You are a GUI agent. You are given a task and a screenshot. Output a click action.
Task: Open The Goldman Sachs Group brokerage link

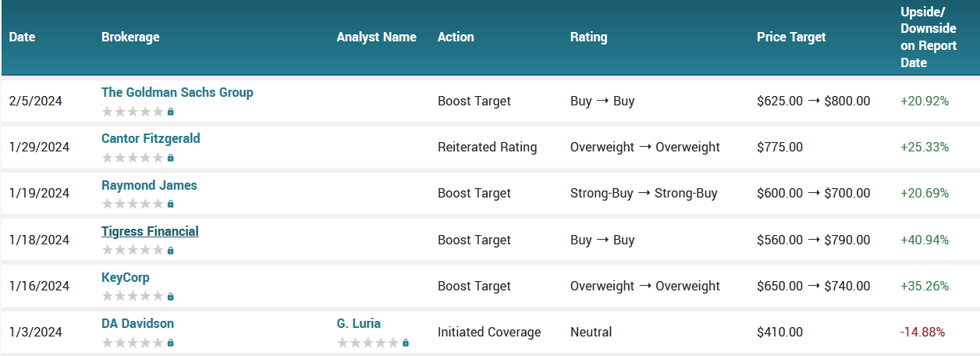pos(177,92)
